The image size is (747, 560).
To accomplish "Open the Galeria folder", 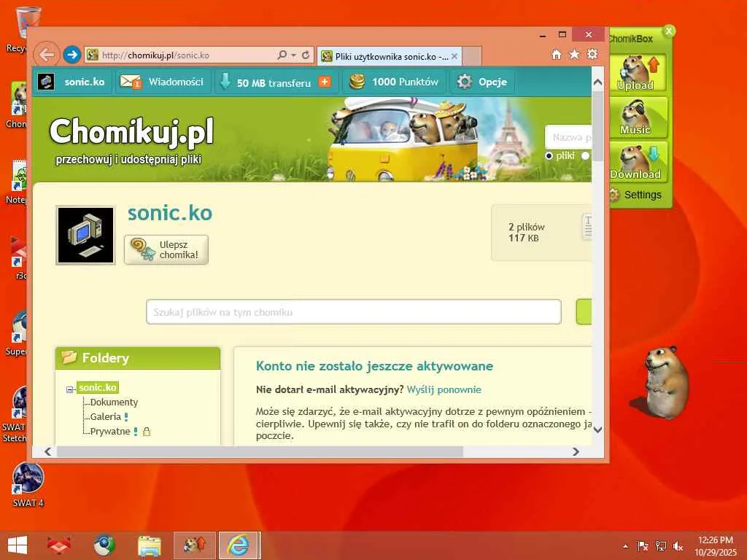I will pos(105,416).
